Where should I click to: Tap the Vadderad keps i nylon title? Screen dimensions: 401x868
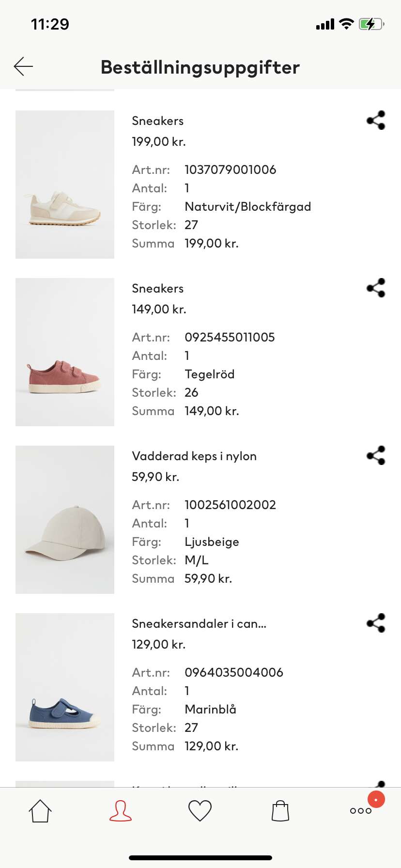(x=194, y=456)
